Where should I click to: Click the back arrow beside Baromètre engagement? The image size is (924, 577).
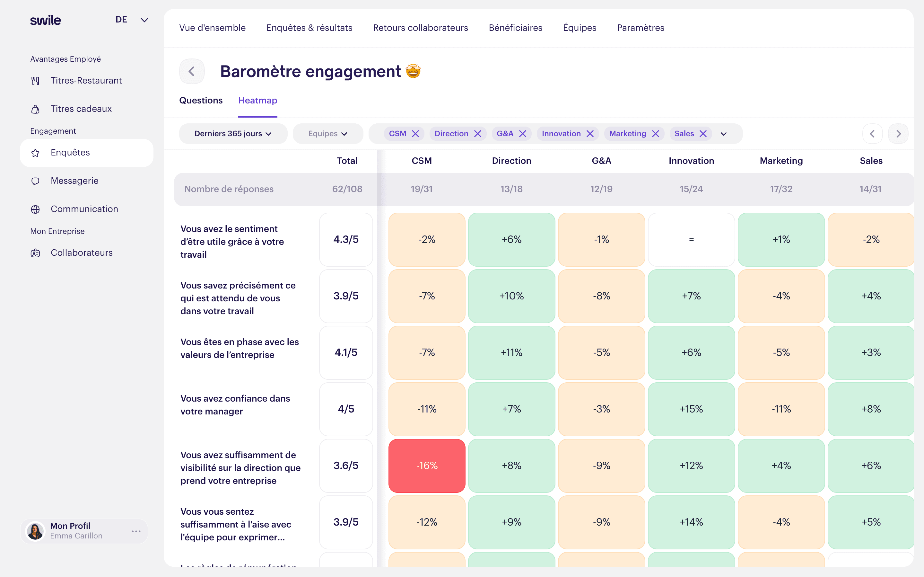tap(191, 71)
